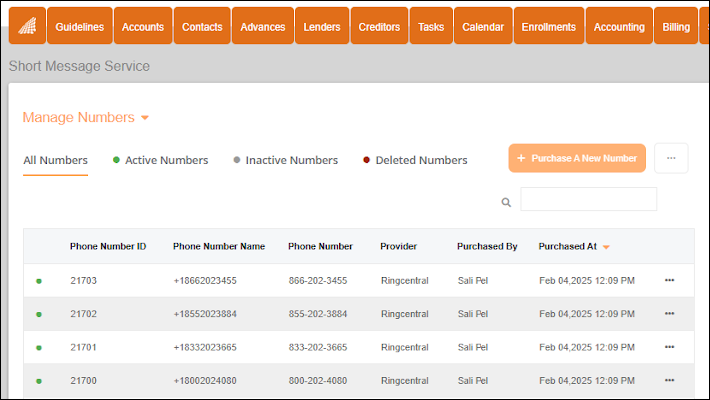This screenshot has height=400, width=710.
Task: Open the three-dot menu for row 21703
Action: click(669, 280)
